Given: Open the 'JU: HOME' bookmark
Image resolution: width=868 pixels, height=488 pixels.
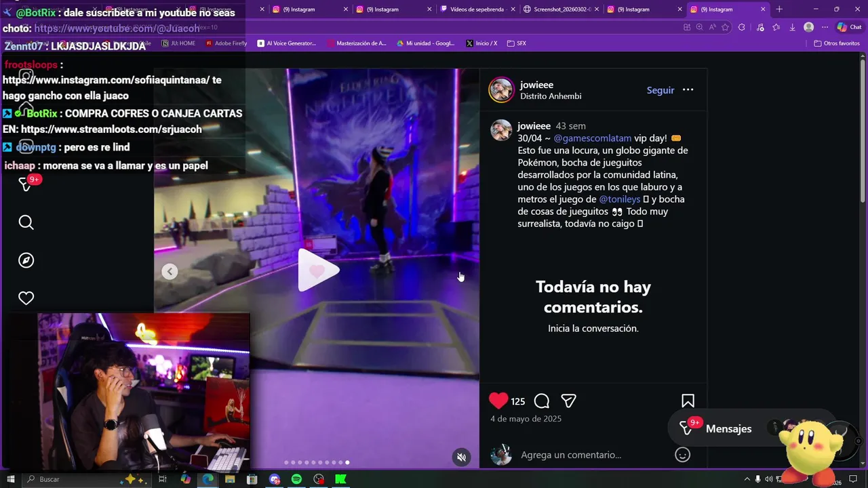Looking at the screenshot, I should (x=178, y=43).
